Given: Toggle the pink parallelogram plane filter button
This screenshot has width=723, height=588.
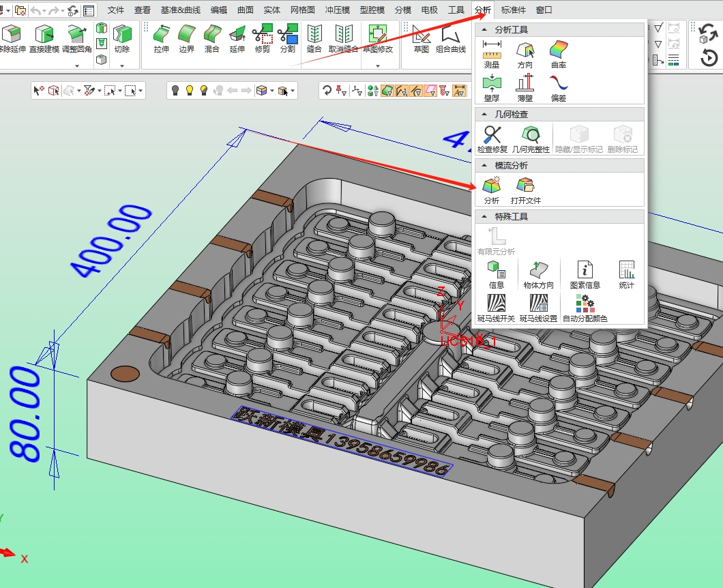Looking at the screenshot, I should pos(430,91).
